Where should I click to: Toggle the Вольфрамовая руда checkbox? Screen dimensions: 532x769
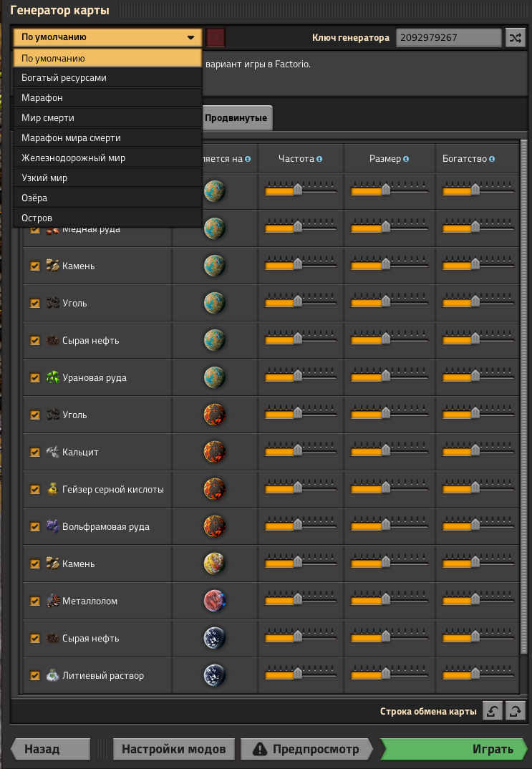35,527
